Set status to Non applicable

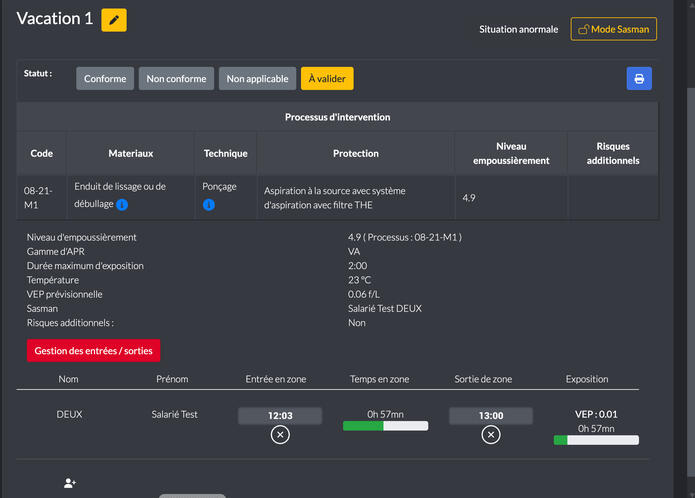click(x=258, y=79)
